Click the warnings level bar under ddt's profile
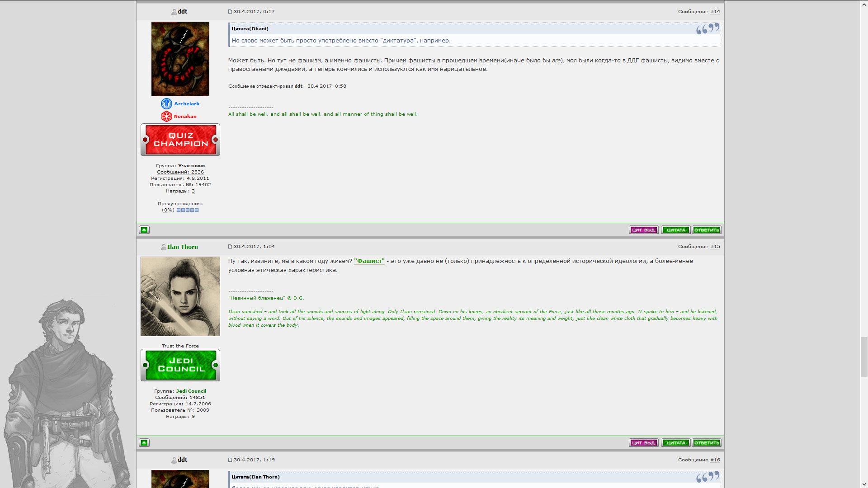 [188, 210]
